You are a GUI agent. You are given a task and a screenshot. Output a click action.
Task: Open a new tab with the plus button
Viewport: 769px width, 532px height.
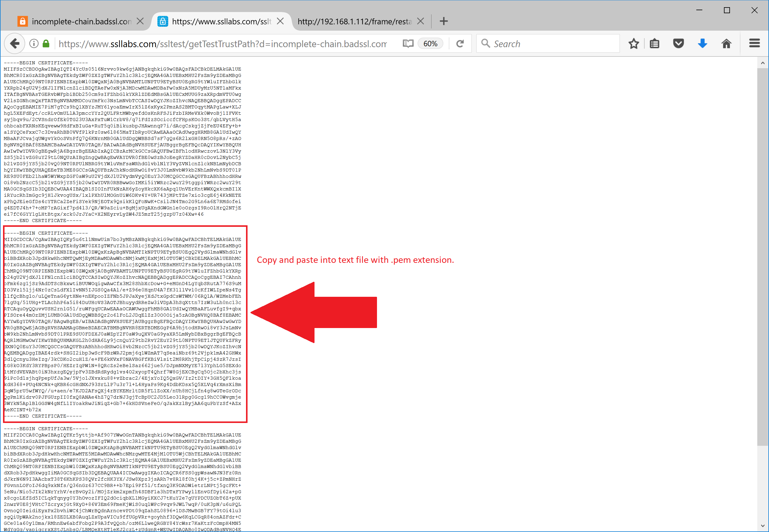coord(444,21)
